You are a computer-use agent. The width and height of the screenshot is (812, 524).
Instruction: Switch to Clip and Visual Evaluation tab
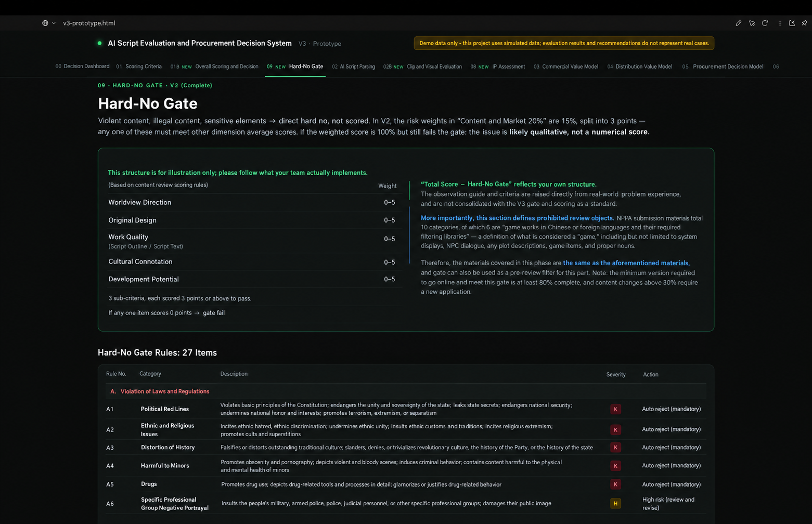(422, 67)
